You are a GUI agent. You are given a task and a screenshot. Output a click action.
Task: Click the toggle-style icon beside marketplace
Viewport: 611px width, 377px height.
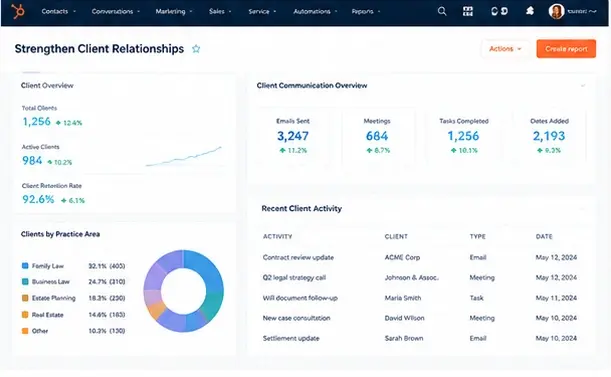click(499, 11)
